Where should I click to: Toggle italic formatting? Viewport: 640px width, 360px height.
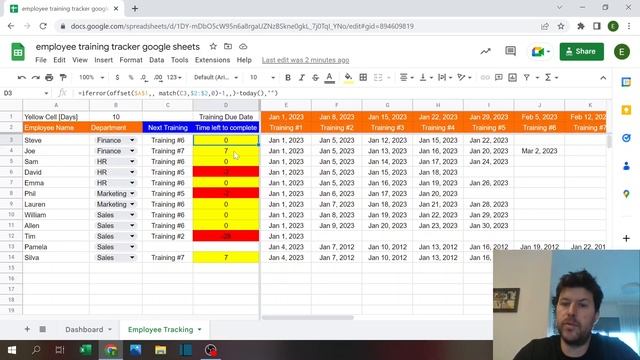(x=302, y=78)
